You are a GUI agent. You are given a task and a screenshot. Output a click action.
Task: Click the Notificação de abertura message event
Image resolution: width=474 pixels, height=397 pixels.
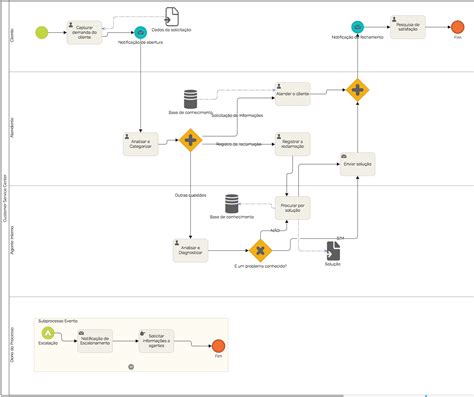[140, 32]
